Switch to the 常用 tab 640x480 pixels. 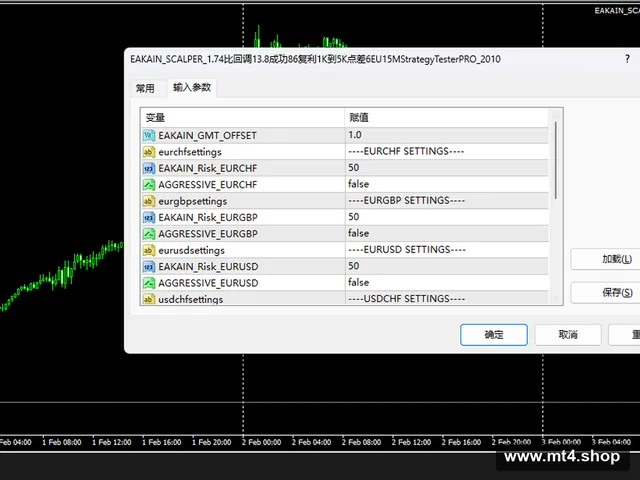coord(145,88)
